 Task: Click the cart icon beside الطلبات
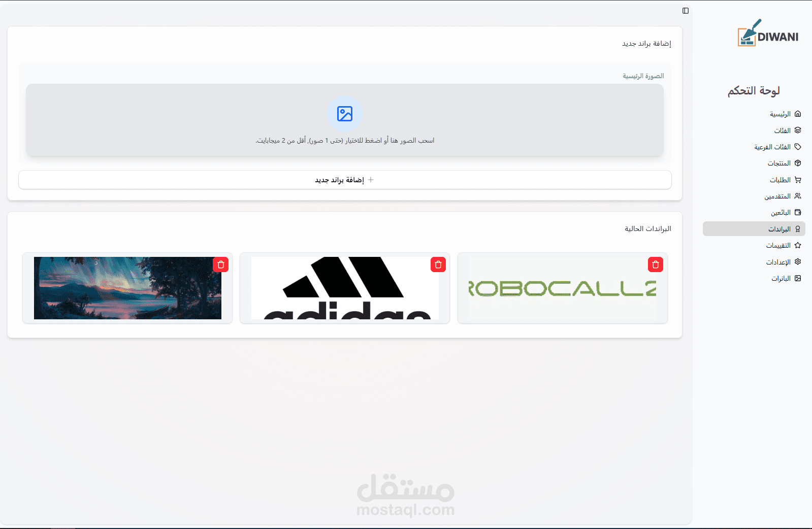pos(798,180)
